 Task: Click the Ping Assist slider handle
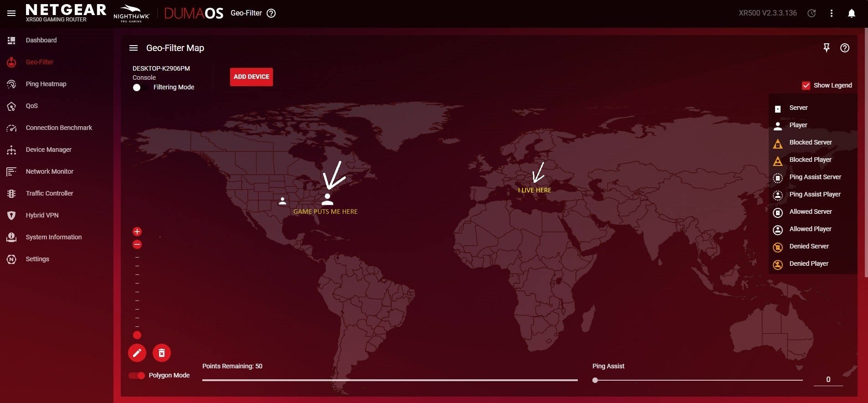point(595,380)
